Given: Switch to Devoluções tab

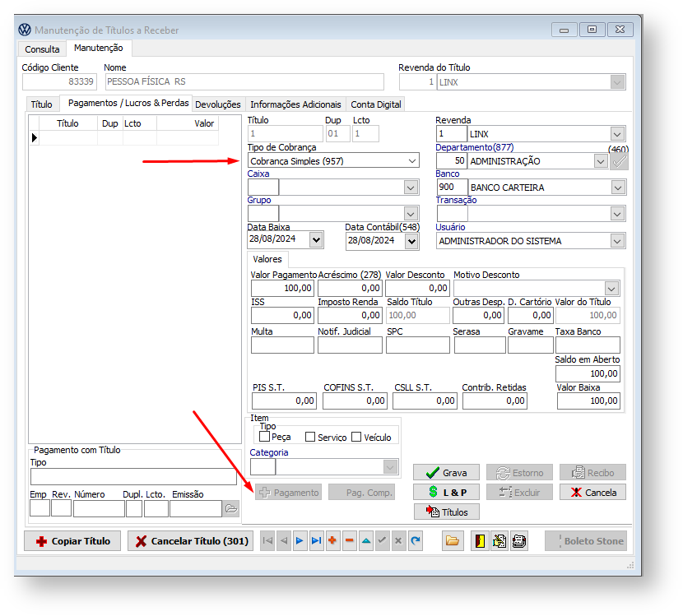Looking at the screenshot, I should tap(218, 104).
